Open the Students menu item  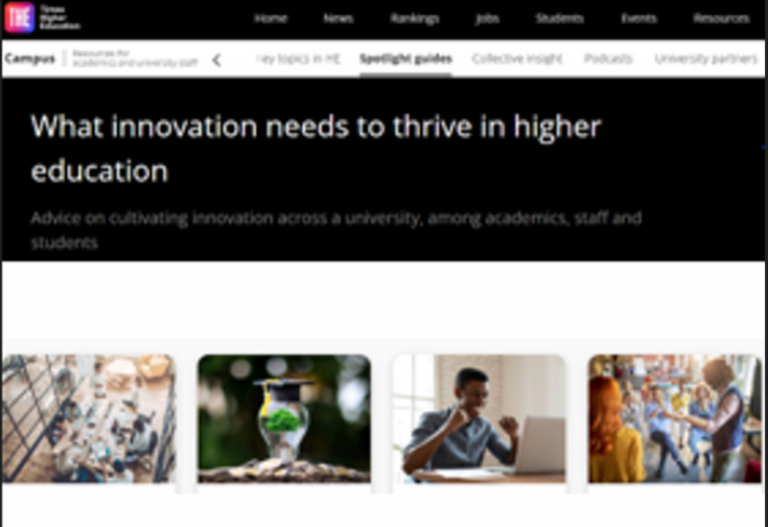[559, 19]
